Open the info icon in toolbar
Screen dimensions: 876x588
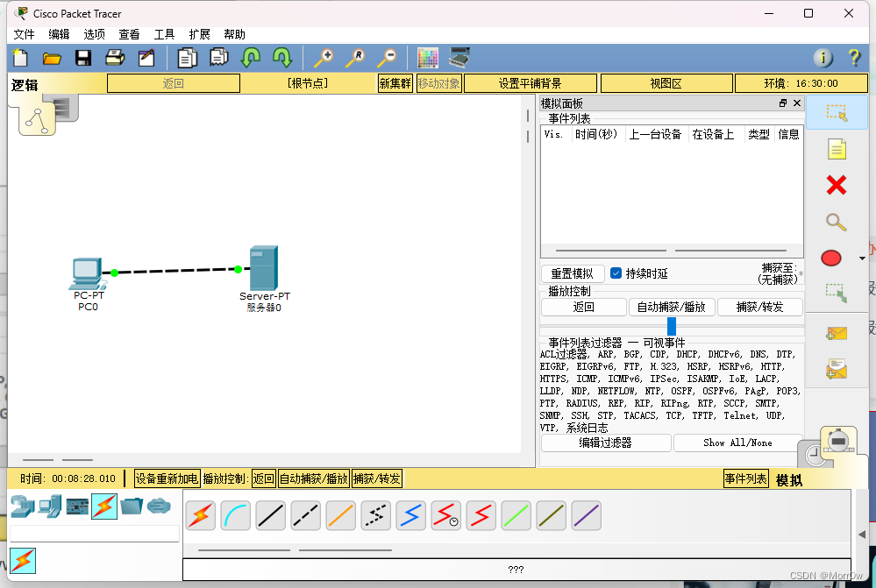click(823, 58)
